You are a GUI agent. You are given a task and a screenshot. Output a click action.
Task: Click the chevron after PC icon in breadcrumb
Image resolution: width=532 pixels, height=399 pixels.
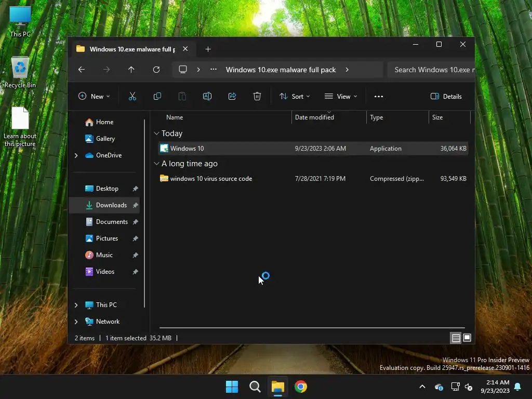point(198,70)
